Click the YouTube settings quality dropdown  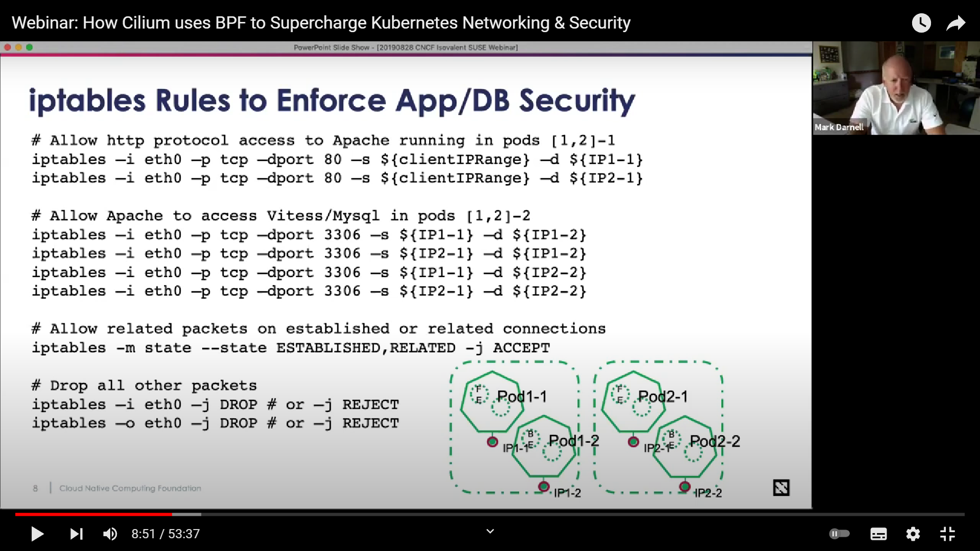[913, 534]
